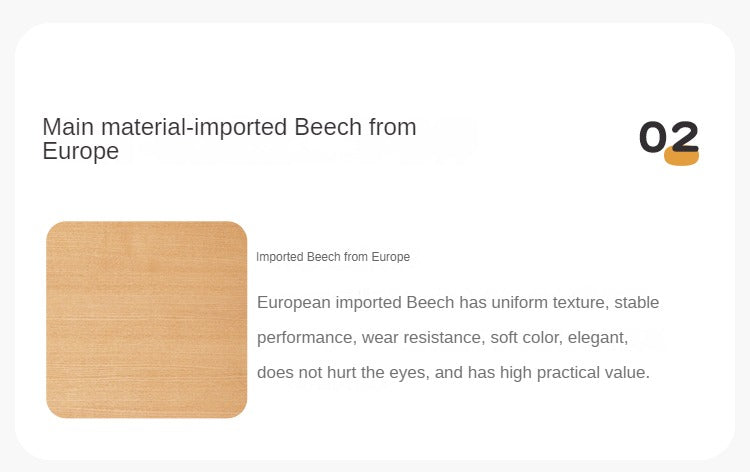750x472 pixels.
Task: Click "Europe" in the small caption
Action: tap(391, 257)
